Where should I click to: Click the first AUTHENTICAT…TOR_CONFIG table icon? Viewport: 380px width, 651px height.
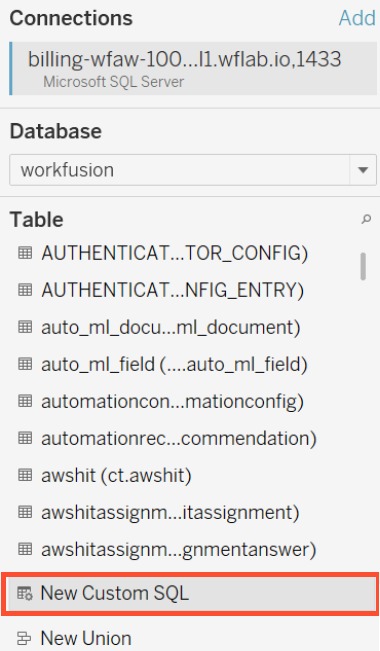[x=25, y=252]
